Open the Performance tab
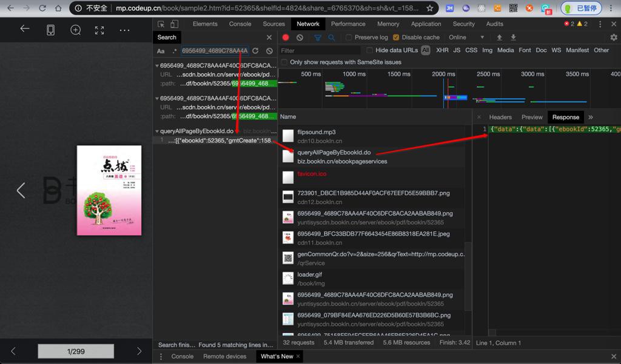 [x=348, y=24]
